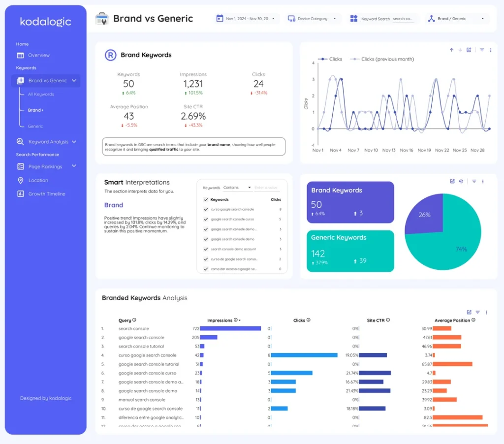
Task: Open the filter icon on the Clicks chart
Action: (481, 50)
